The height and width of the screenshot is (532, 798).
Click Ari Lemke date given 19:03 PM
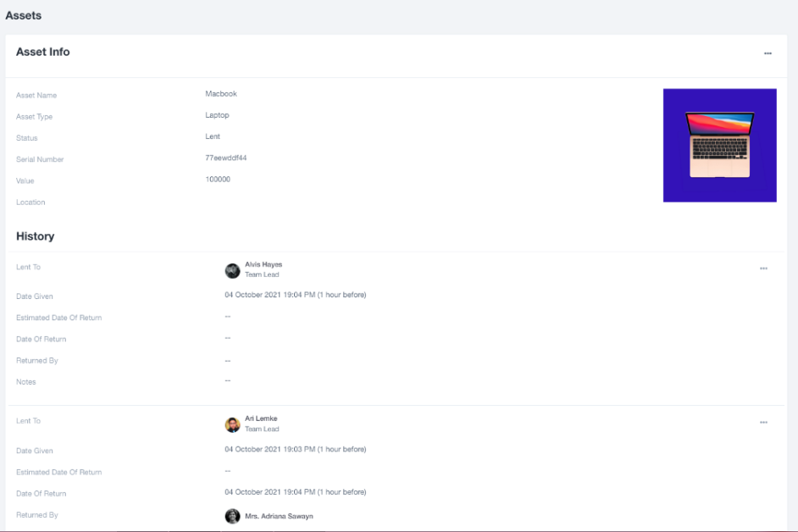295,449
